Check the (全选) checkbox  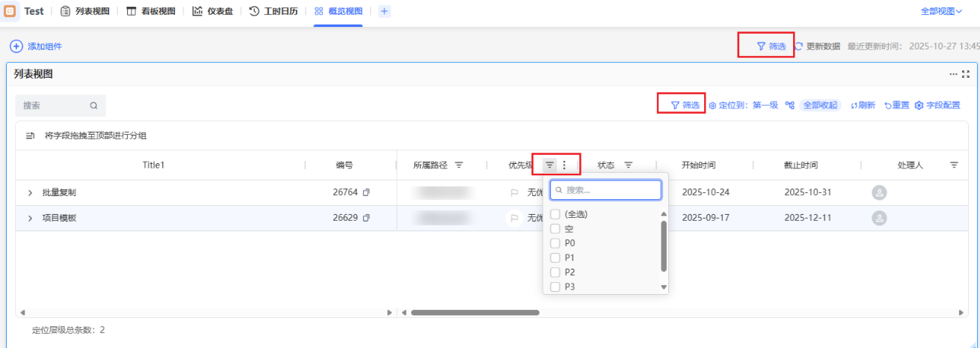[555, 215]
